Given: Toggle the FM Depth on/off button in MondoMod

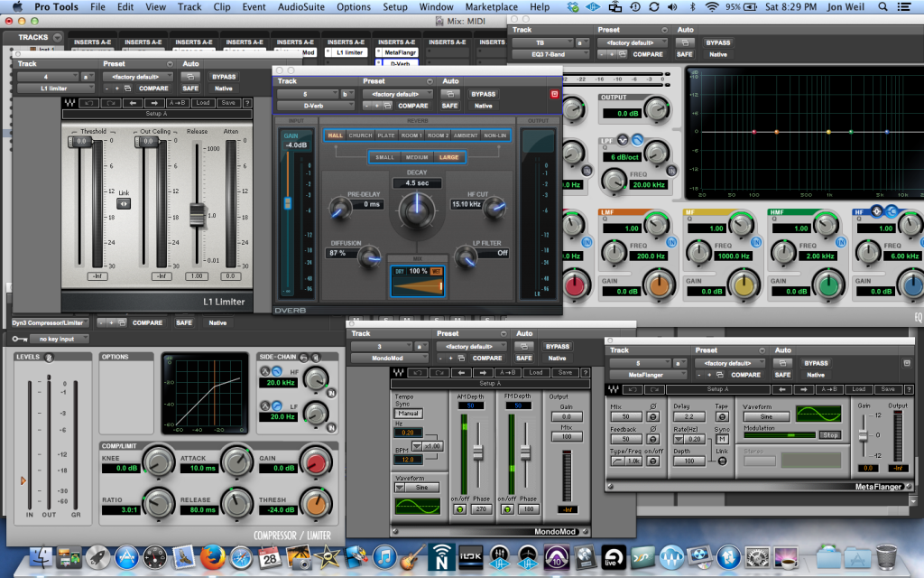Looking at the screenshot, I should (x=507, y=509).
